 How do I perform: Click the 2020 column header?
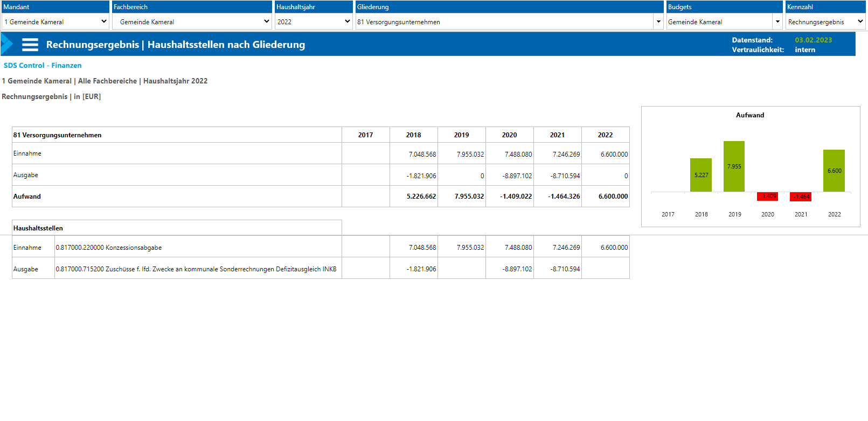(510, 135)
